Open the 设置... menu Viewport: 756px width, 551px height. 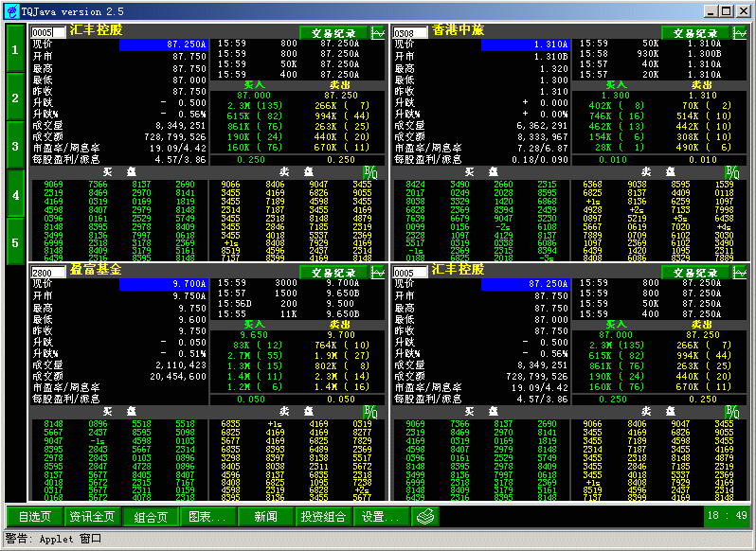click(382, 517)
